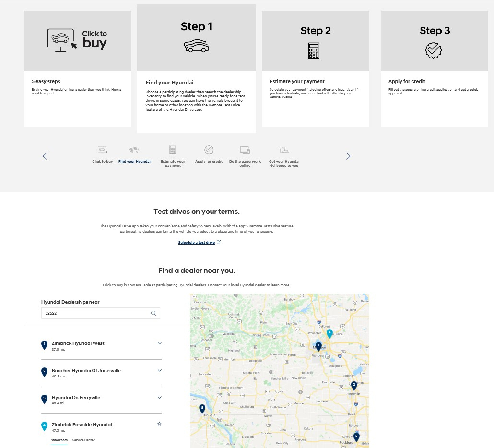Expand the Hyundai On Perryville entry
This screenshot has height=448, width=494.
[159, 398]
